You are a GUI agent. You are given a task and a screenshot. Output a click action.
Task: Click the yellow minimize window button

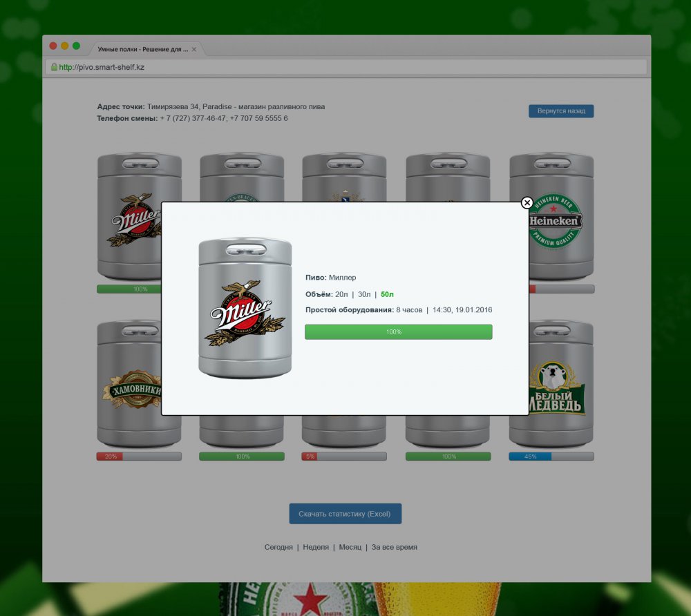(64, 46)
